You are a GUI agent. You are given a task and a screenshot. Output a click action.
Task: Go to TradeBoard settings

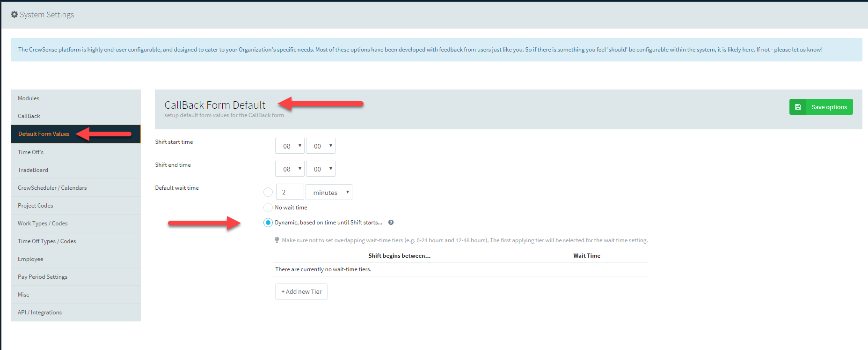[x=76, y=170]
